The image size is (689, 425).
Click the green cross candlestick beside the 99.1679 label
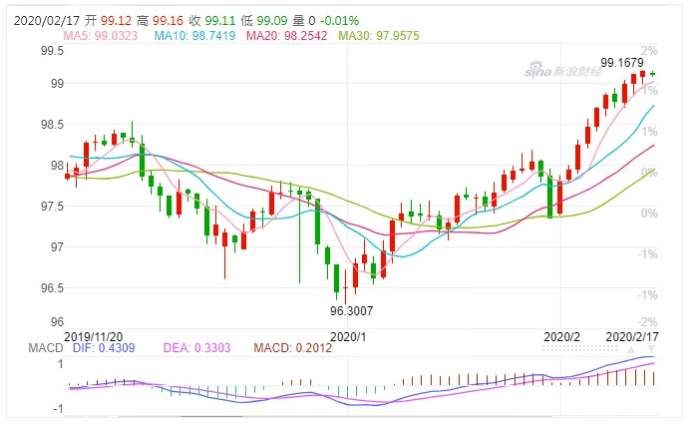pos(653,74)
